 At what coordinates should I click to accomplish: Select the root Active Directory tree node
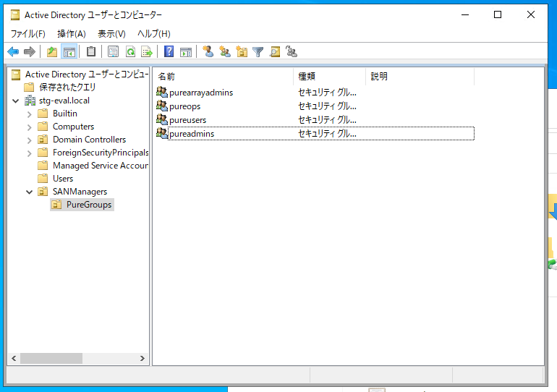coord(86,74)
